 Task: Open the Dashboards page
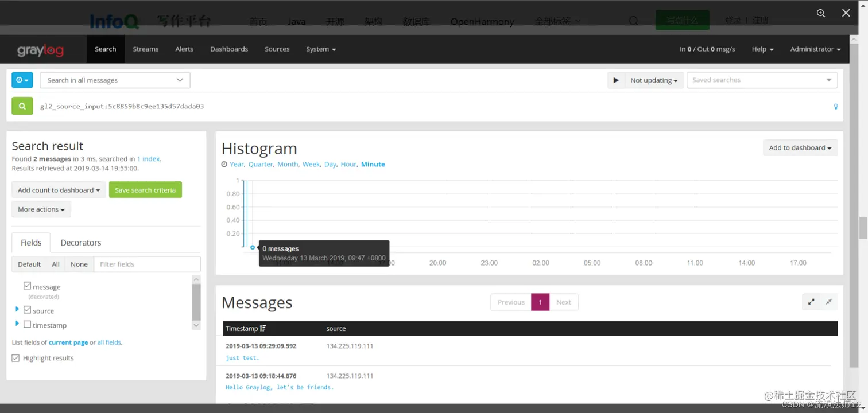[x=229, y=49]
